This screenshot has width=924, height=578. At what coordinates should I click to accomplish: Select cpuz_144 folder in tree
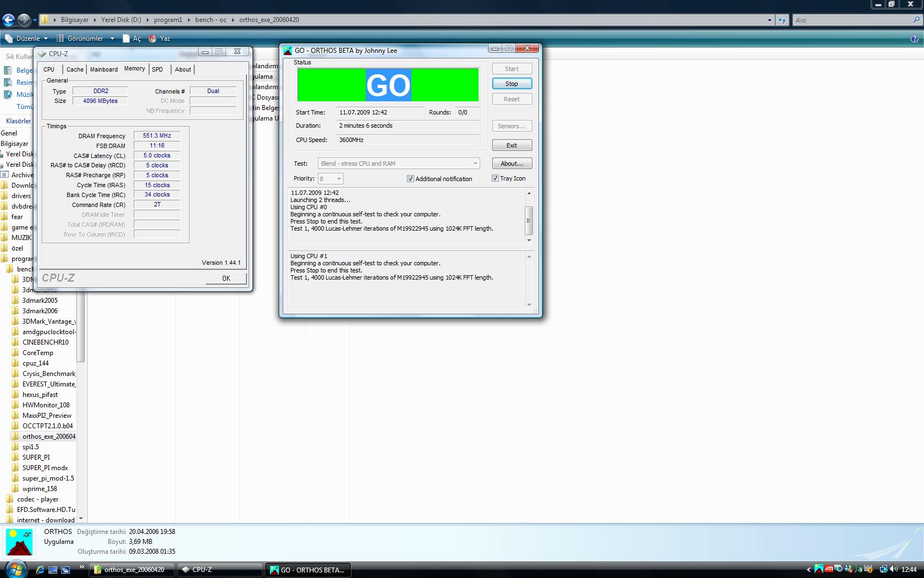point(35,363)
